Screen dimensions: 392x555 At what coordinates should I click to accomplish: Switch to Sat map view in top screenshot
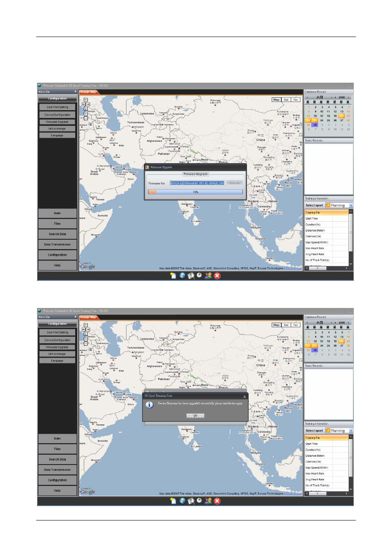pos(286,99)
